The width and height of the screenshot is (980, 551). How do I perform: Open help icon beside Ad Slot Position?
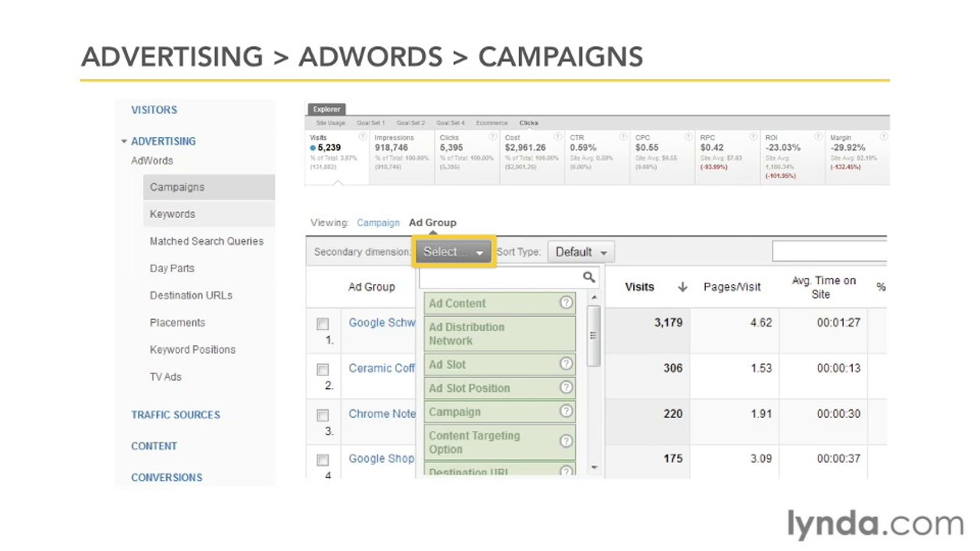(566, 387)
